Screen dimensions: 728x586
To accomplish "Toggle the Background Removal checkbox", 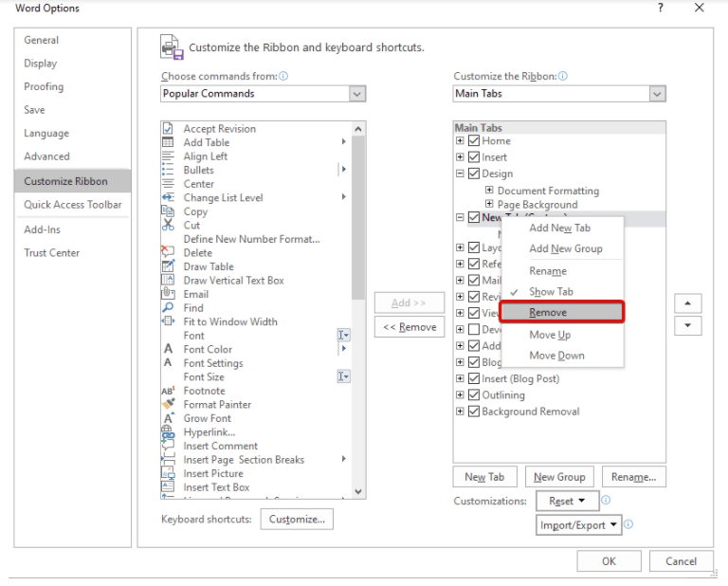I will coord(474,411).
